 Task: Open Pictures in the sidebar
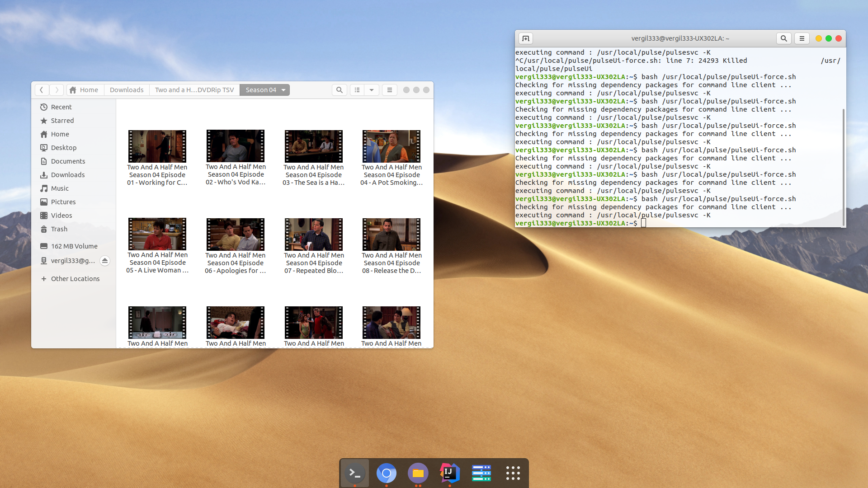tap(74, 202)
